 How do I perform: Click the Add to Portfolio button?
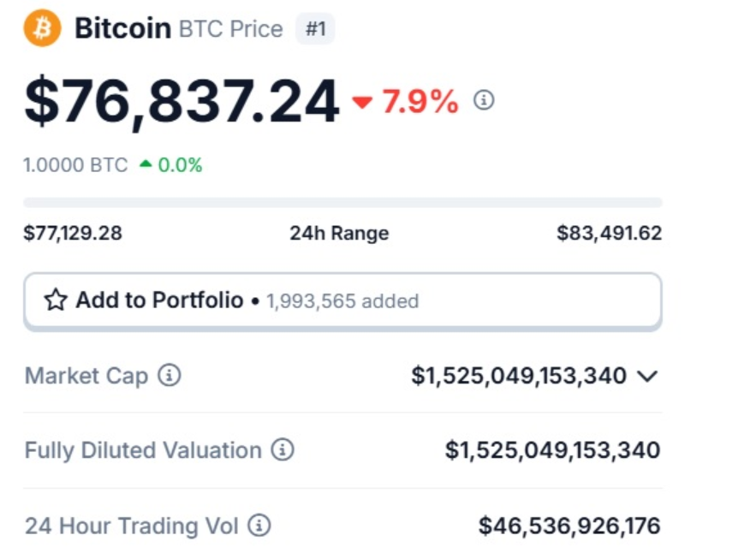342,301
